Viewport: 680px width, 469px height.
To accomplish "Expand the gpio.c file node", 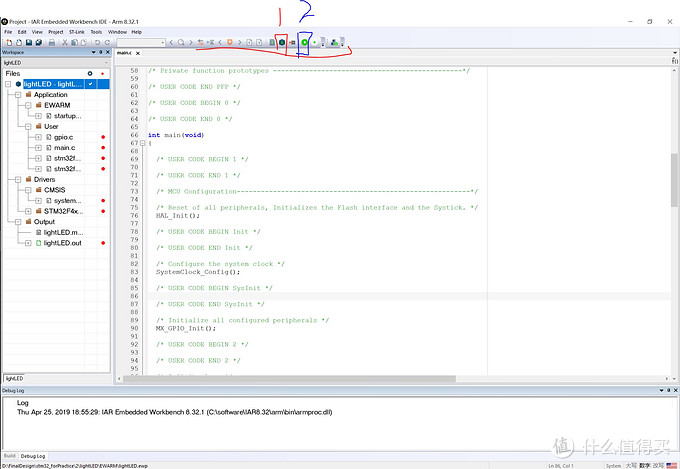I will (x=38, y=137).
